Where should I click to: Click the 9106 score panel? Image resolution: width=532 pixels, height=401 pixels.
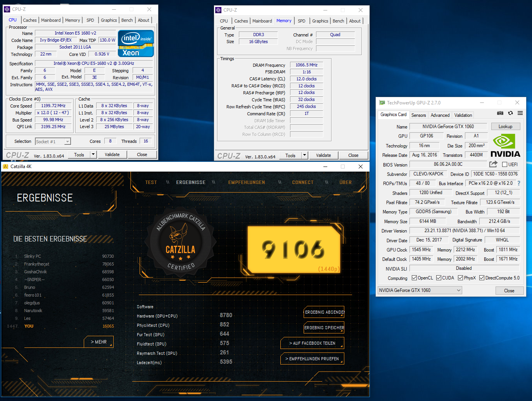click(295, 250)
